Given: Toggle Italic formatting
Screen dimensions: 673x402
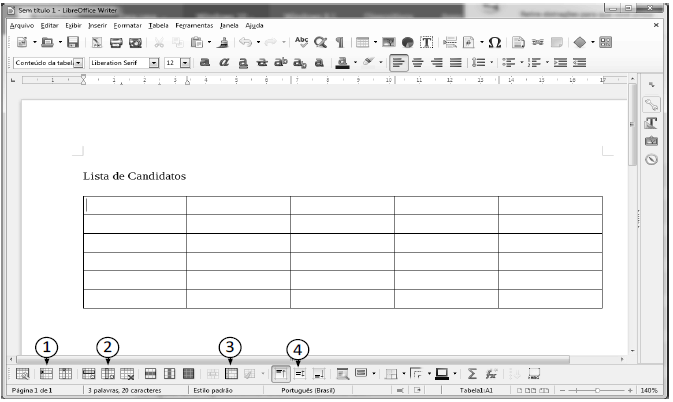Looking at the screenshot, I should (224, 62).
